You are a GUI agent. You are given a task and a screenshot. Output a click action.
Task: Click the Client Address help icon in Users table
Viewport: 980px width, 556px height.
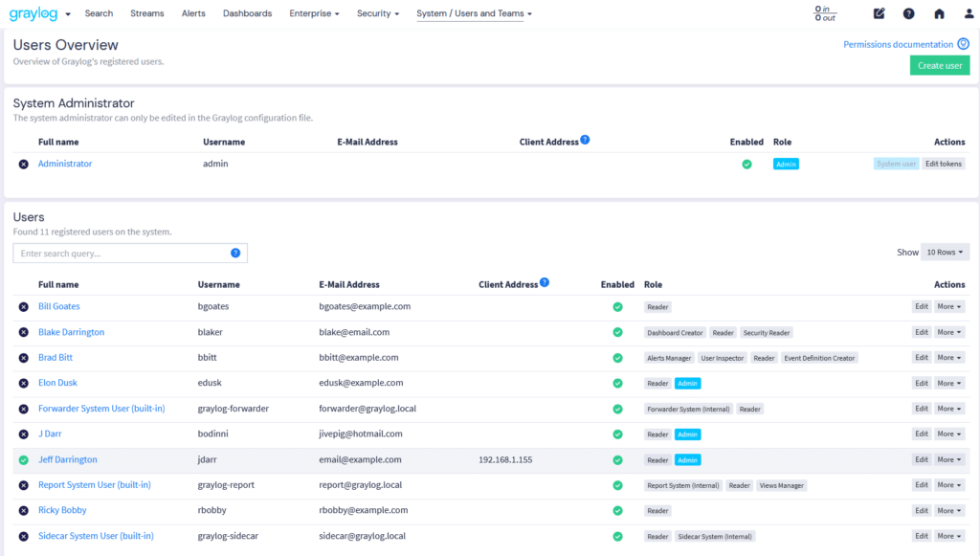[545, 283]
